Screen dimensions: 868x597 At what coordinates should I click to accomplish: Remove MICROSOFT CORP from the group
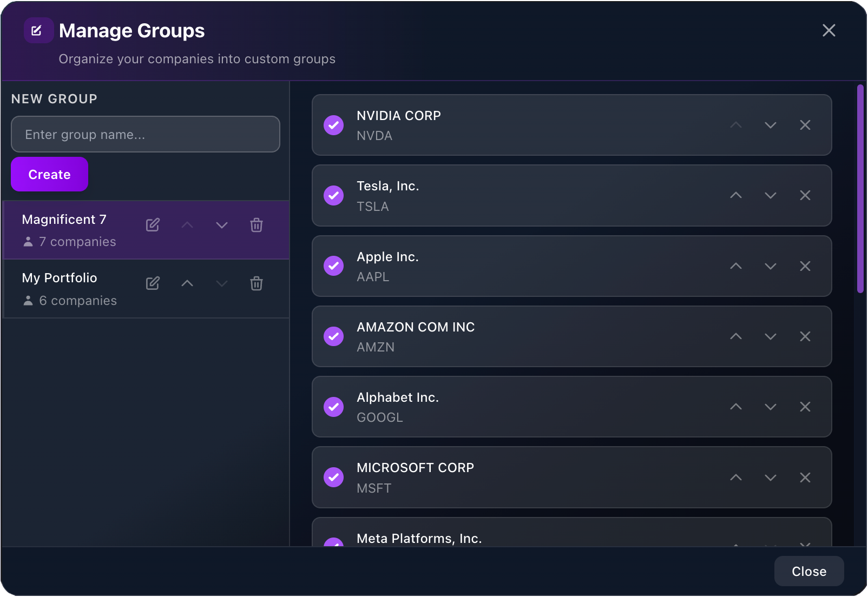[805, 477]
